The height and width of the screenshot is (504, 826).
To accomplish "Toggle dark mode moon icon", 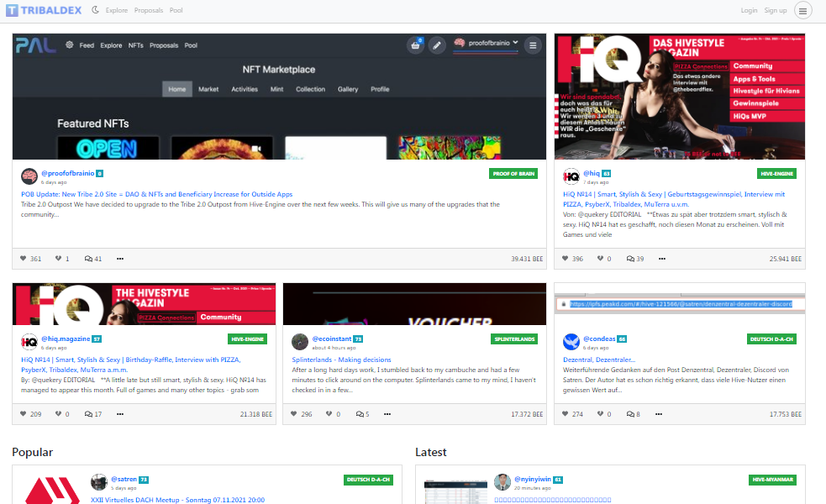I will 95,10.
